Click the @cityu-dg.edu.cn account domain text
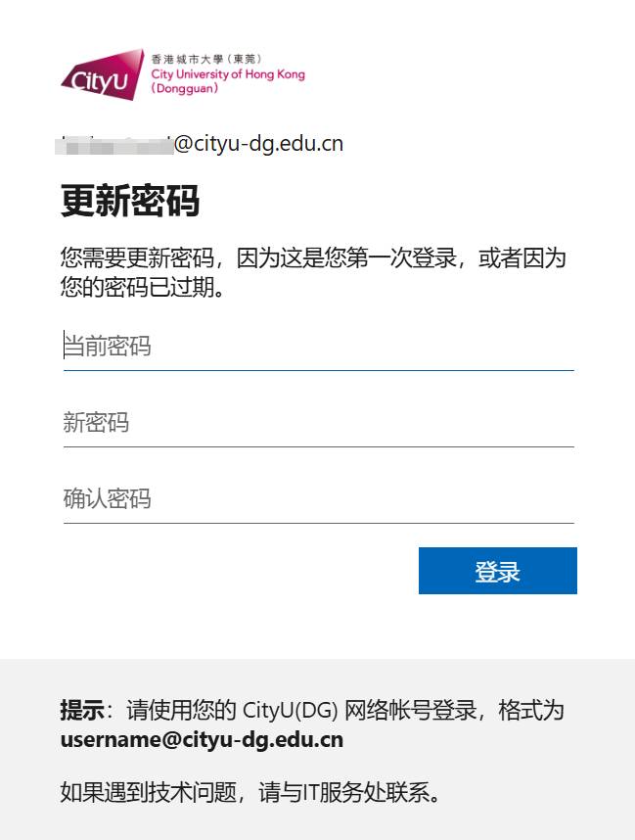This screenshot has width=635, height=840. coord(258,144)
